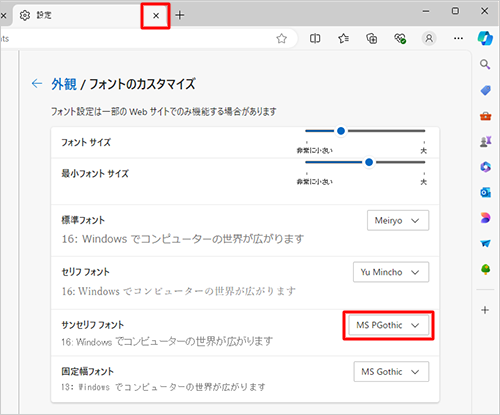The width and height of the screenshot is (500, 415).
Task: Click the フォントのカスタマイズ heading text
Action: point(142,84)
